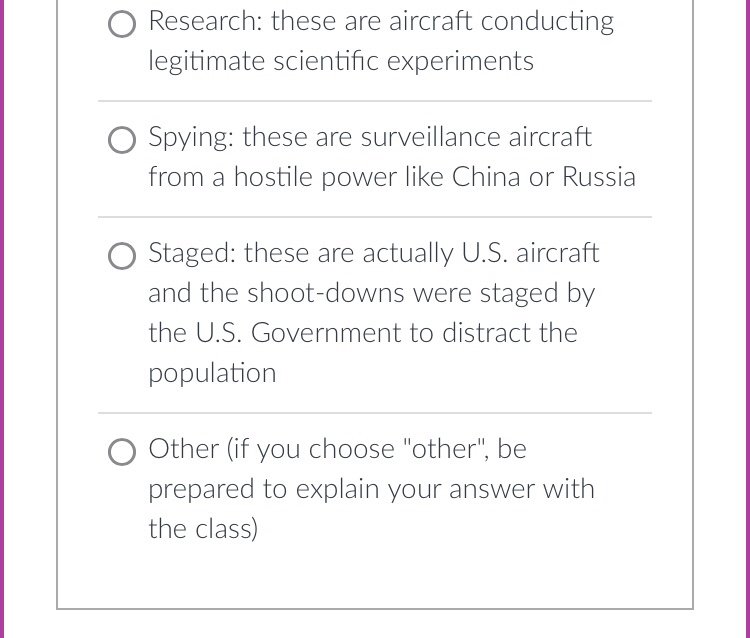750x638 pixels.
Task: Mark the Other radio button
Action: pos(122,453)
